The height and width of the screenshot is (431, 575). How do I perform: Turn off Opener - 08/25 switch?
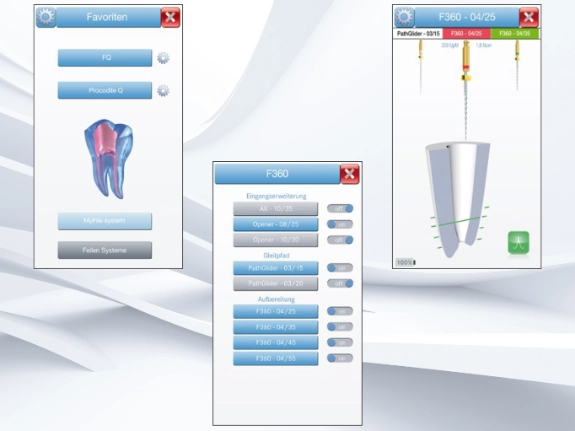[340, 224]
